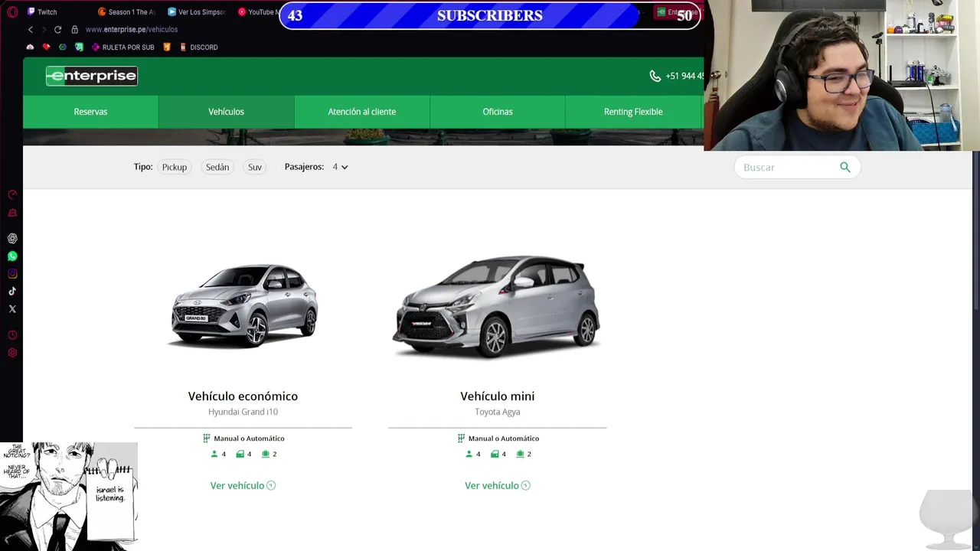Click the address bar URL
Viewport: 980px width, 551px height.
[132, 29]
